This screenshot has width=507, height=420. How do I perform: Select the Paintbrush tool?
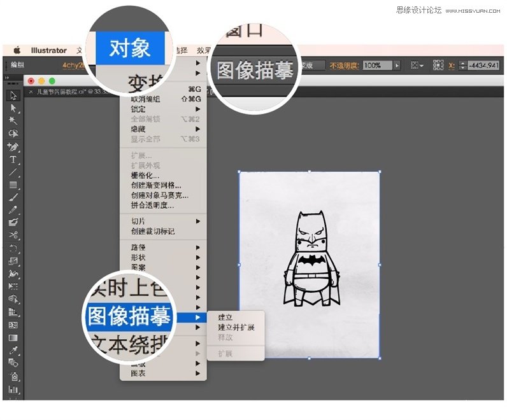tap(13, 197)
